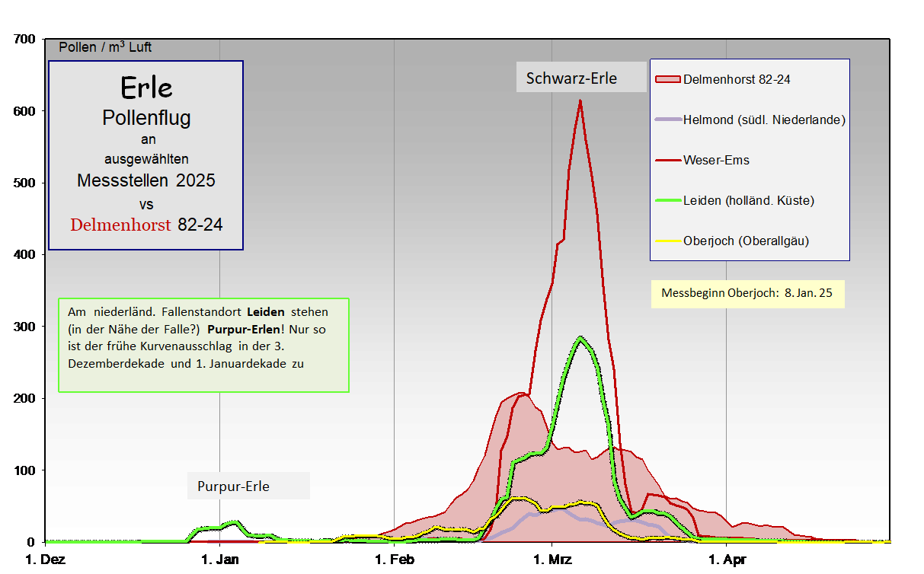Select the green Leiden legend line marker

tap(667, 200)
